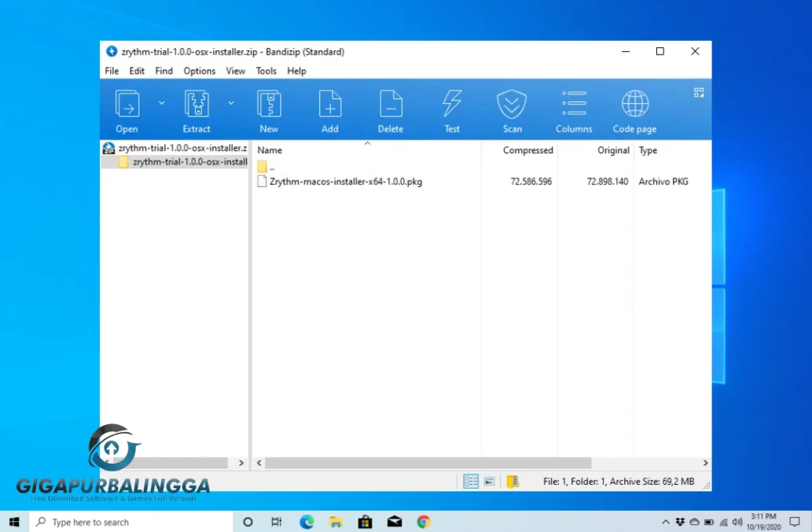Expand the Extract button dropdown arrow
The width and height of the screenshot is (812, 532).
pos(231,103)
